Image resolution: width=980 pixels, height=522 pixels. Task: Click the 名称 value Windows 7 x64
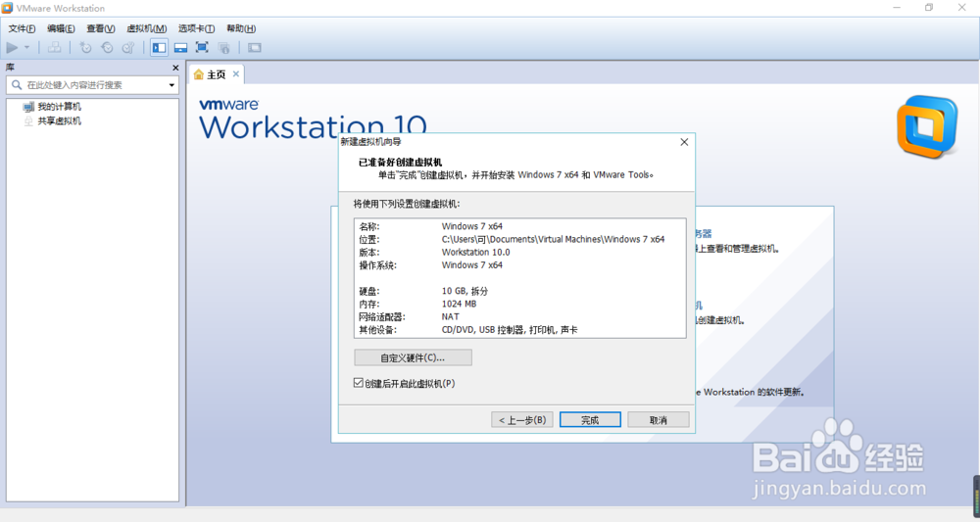point(472,226)
